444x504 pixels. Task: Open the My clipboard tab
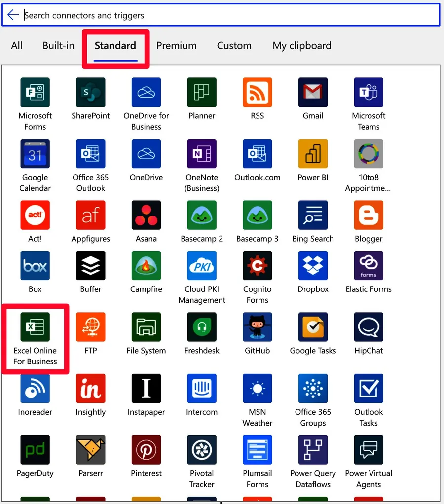click(301, 45)
